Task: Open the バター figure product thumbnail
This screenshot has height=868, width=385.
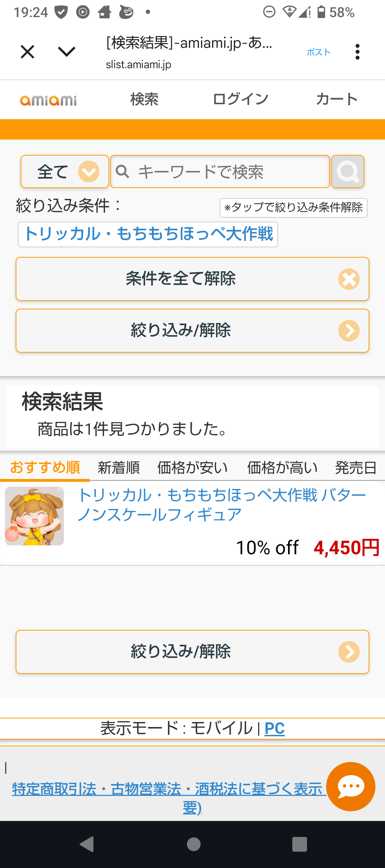Action: pyautogui.click(x=35, y=516)
